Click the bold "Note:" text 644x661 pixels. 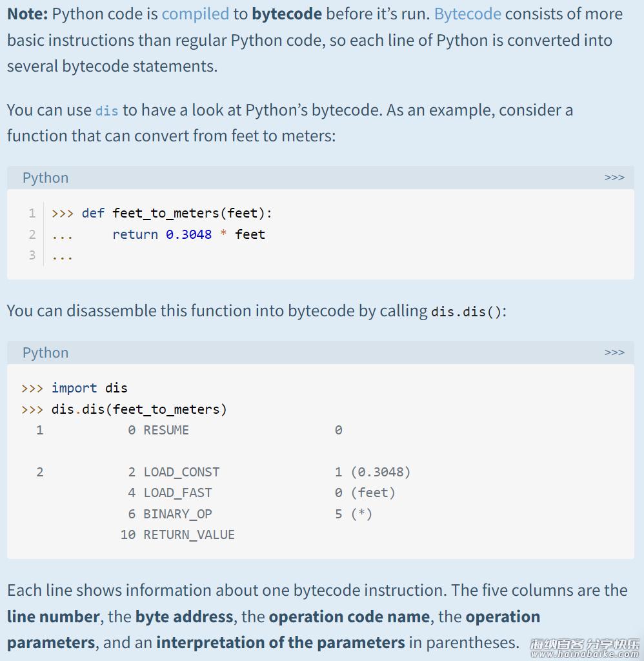[x=28, y=14]
